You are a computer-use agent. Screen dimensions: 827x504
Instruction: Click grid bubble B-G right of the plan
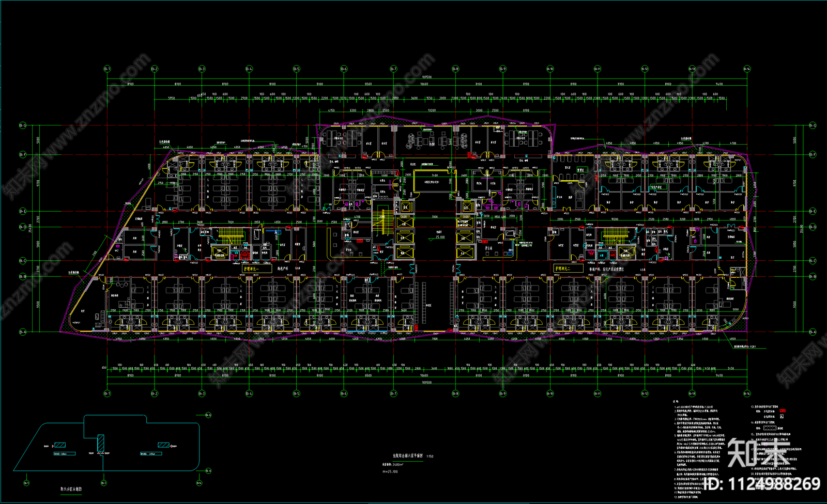(x=813, y=125)
